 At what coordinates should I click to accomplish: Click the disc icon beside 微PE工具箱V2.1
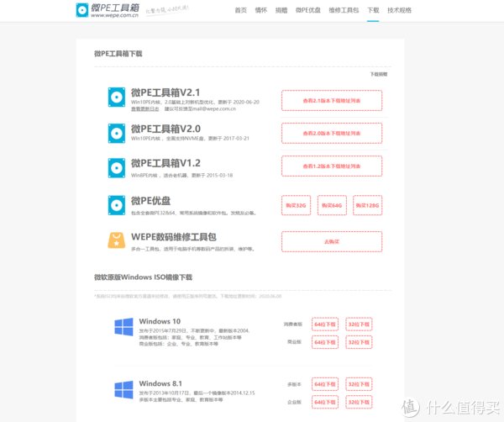click(x=117, y=97)
